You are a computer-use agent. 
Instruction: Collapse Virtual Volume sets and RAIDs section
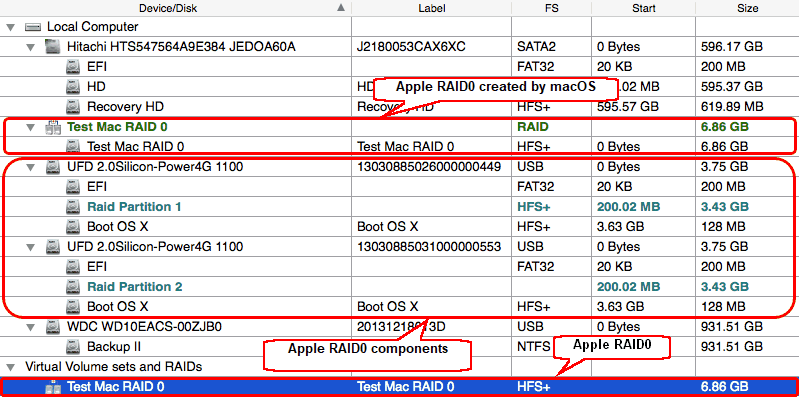coord(10,367)
